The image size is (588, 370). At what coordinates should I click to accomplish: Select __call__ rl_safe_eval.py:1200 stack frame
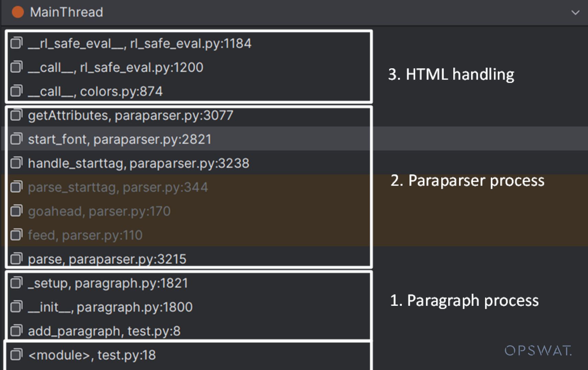[115, 67]
